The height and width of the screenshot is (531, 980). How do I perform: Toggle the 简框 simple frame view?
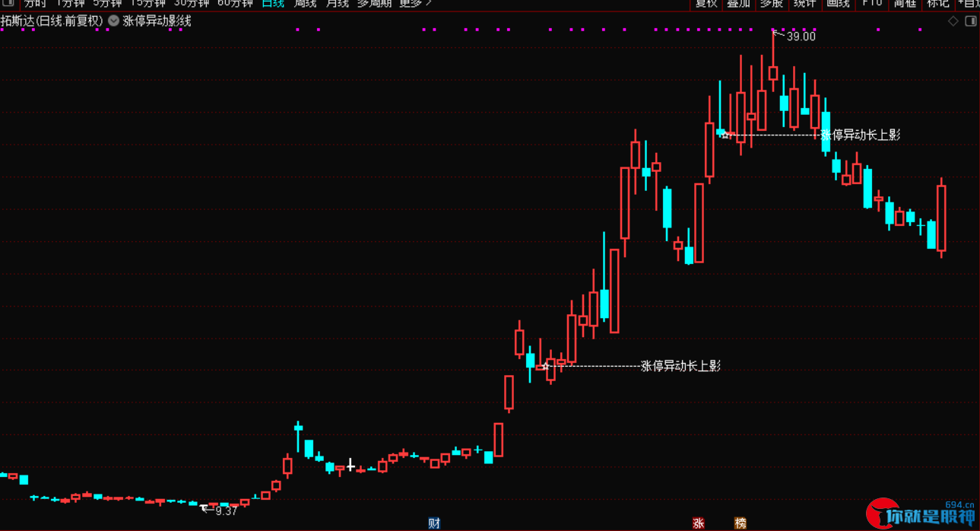(905, 3)
